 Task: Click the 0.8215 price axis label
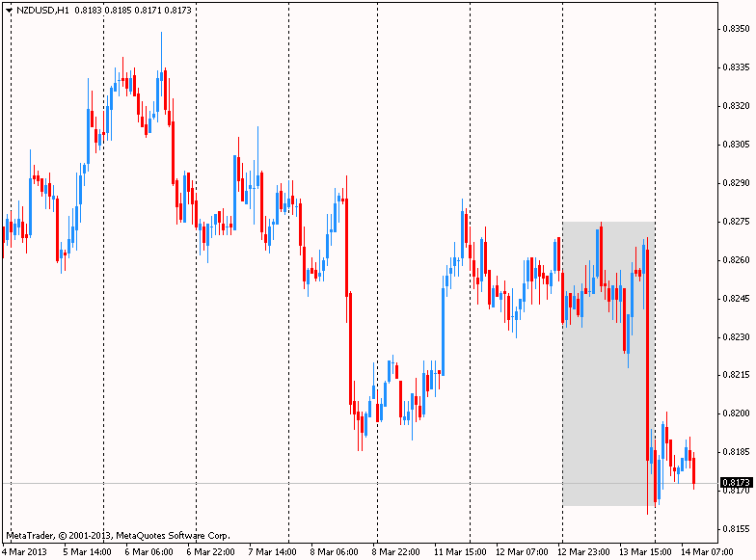[736, 375]
